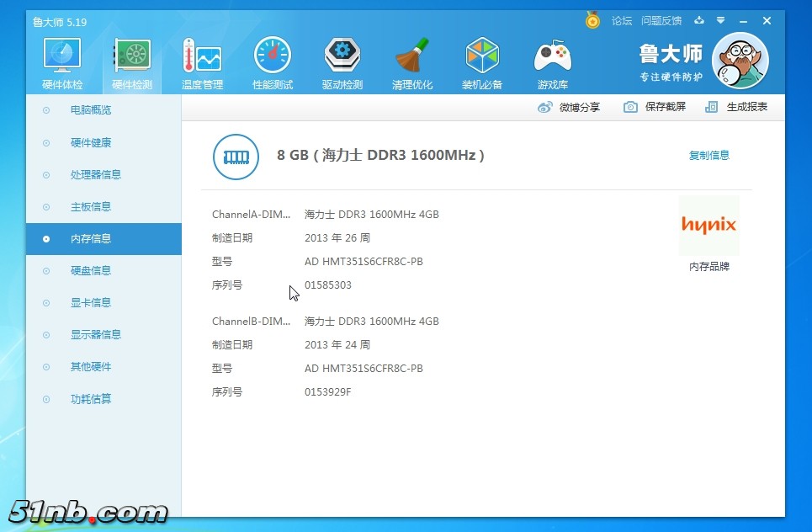
Task: Click the 清理优化 broom cleanup icon
Action: pos(412,63)
